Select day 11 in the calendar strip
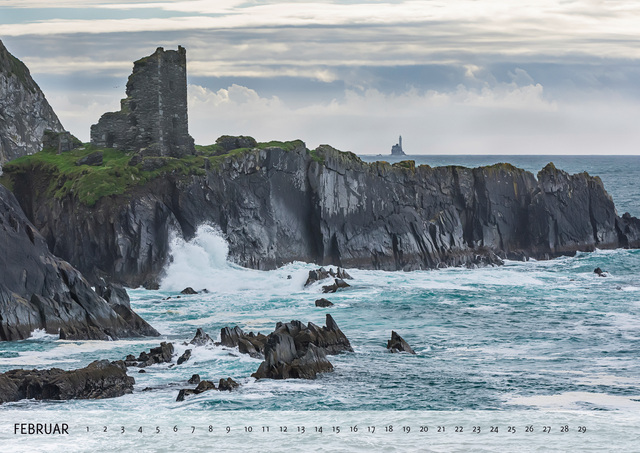 (x=266, y=429)
